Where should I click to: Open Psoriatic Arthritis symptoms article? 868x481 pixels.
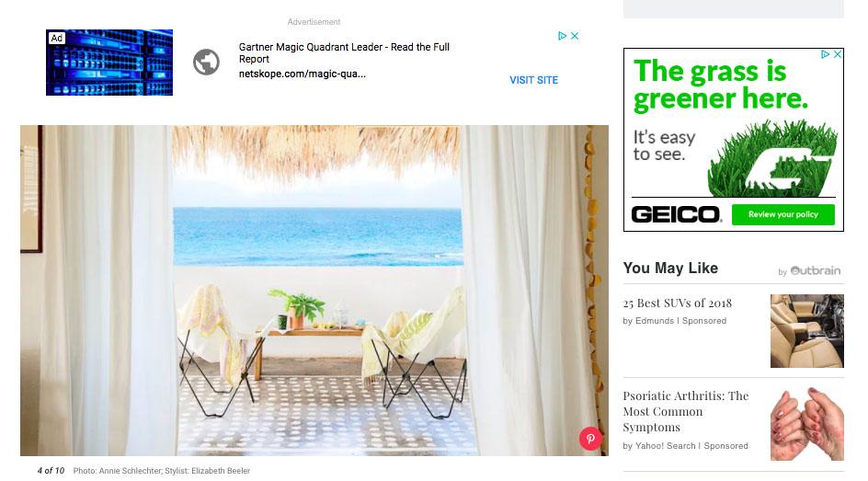tap(685, 411)
